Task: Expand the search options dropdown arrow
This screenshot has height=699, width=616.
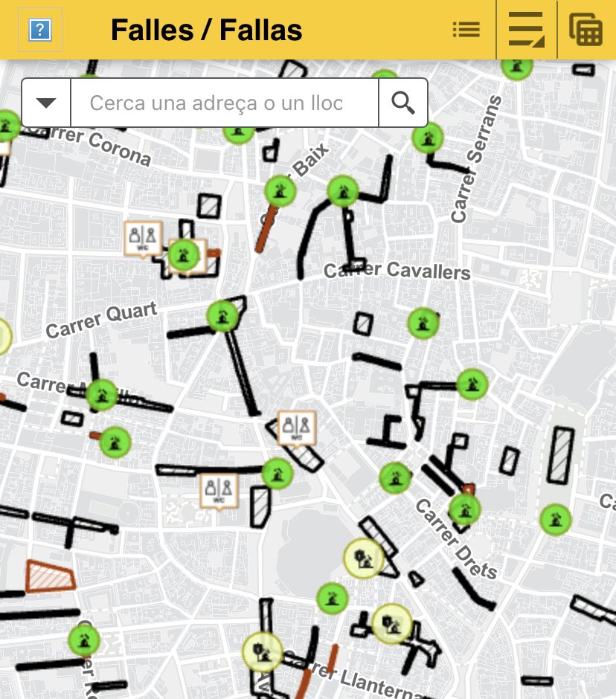Action: pyautogui.click(x=46, y=103)
